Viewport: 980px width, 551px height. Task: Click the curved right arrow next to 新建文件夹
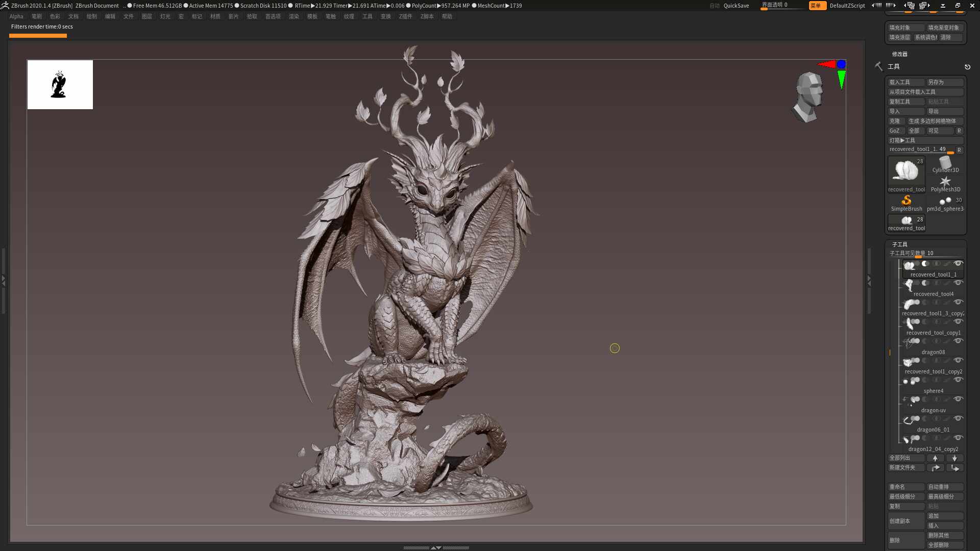pyautogui.click(x=936, y=468)
